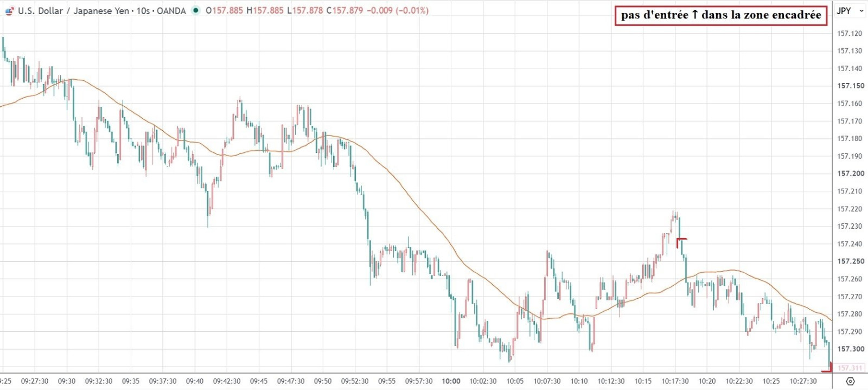This screenshot has width=868, height=392.
Task: Click the USD/JPY flag symbol icon
Action: pyautogui.click(x=10, y=11)
